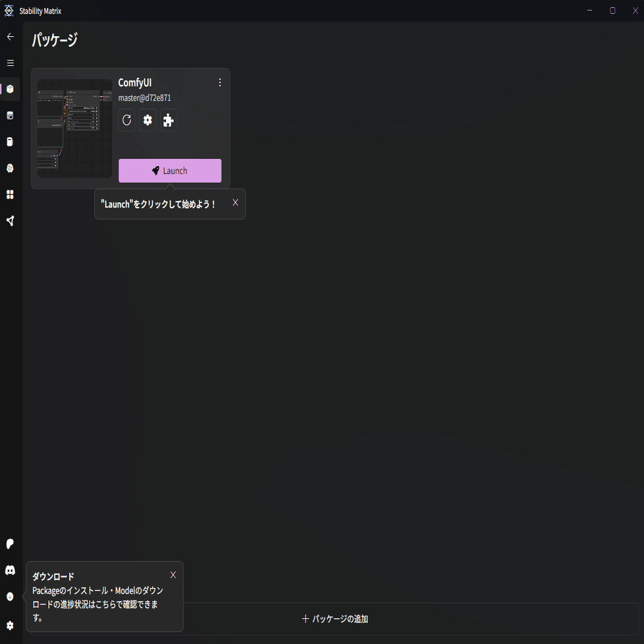
Task: Open ComfyUI launch options gear icon
Action: [x=148, y=120]
